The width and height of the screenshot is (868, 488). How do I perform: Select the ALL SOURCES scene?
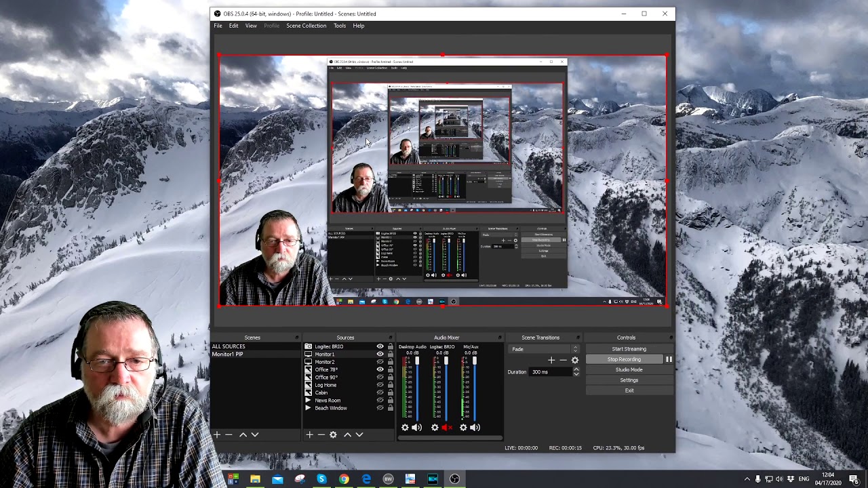click(x=256, y=346)
